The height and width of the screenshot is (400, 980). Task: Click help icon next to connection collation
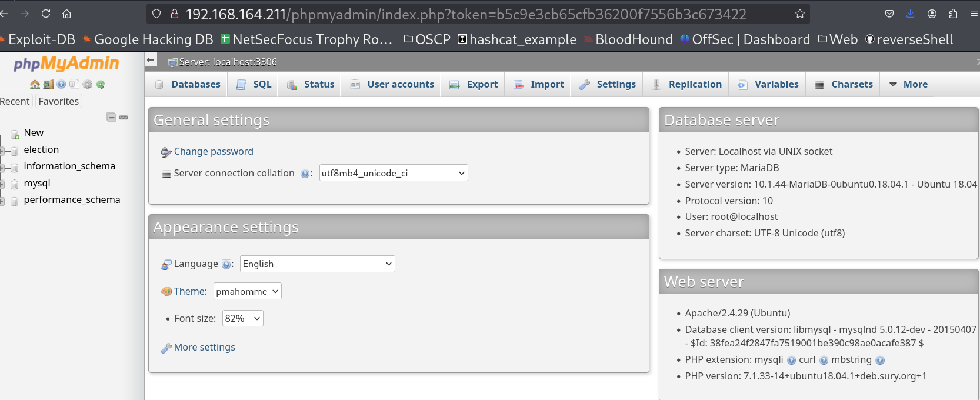(305, 174)
